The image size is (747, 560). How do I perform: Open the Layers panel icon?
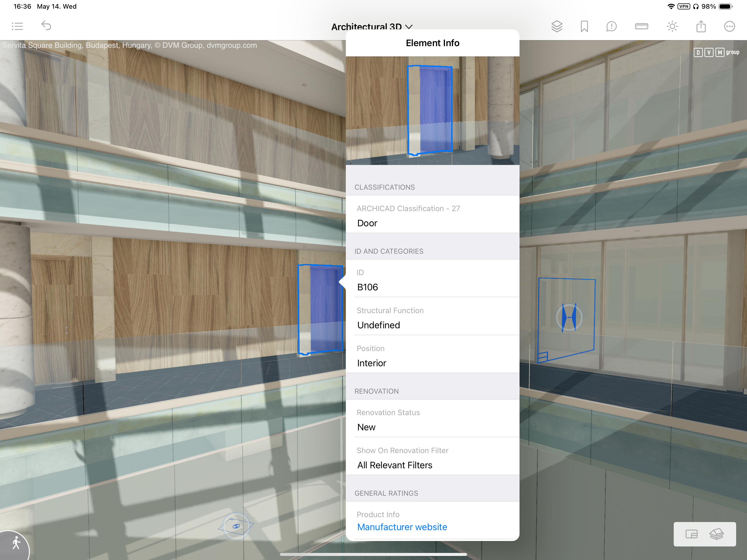(556, 26)
